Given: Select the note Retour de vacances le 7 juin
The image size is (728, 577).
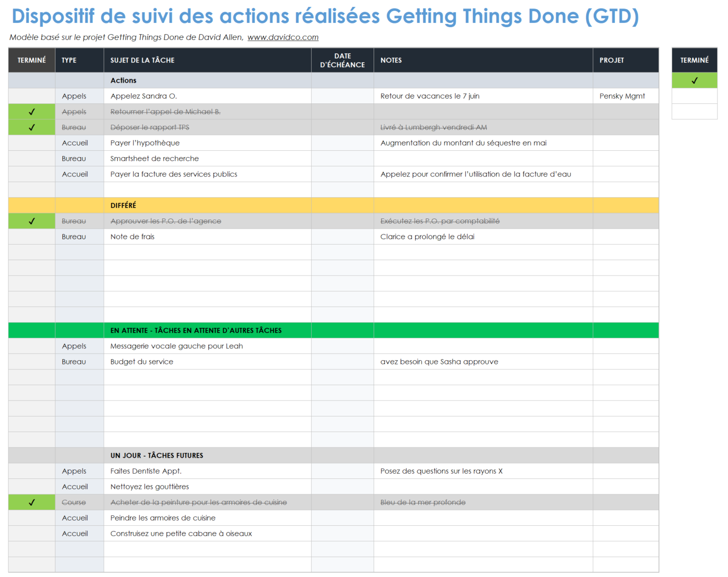Looking at the screenshot, I should [483, 96].
